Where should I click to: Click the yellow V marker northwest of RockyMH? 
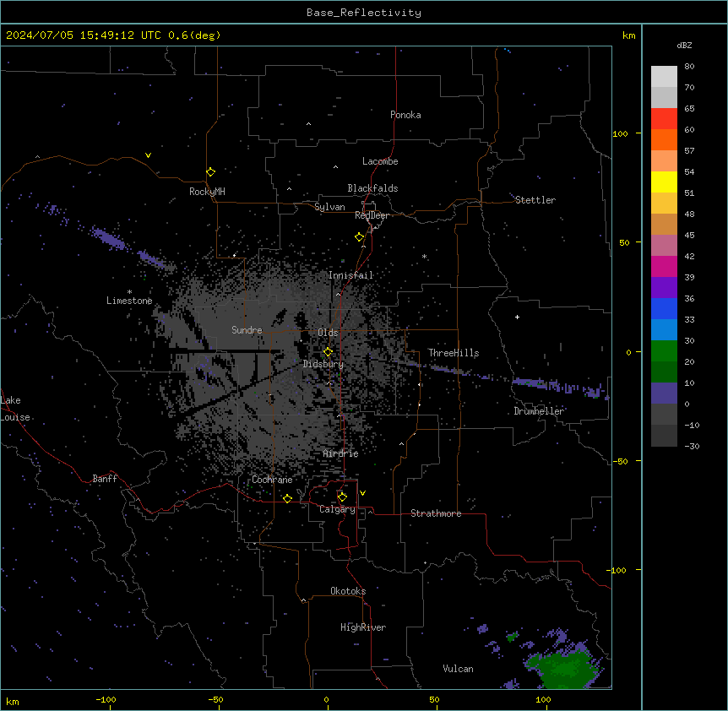[x=148, y=155]
